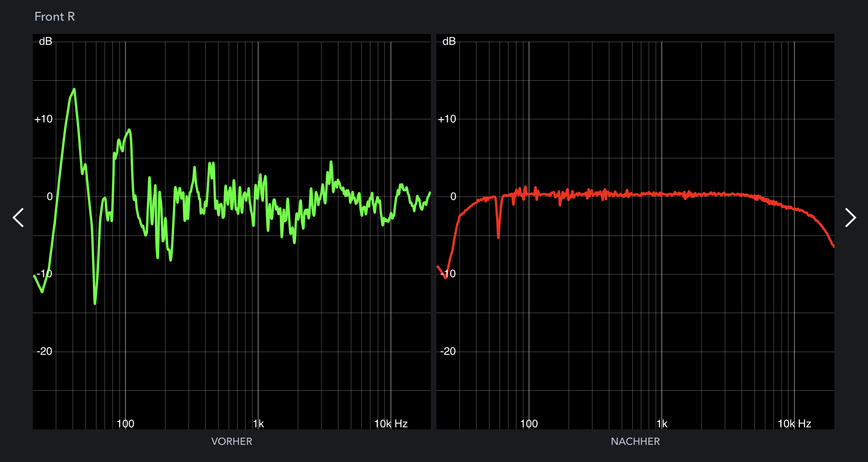Viewport: 868px width, 462px height.
Task: Click the Front R channel title
Action: (x=55, y=17)
